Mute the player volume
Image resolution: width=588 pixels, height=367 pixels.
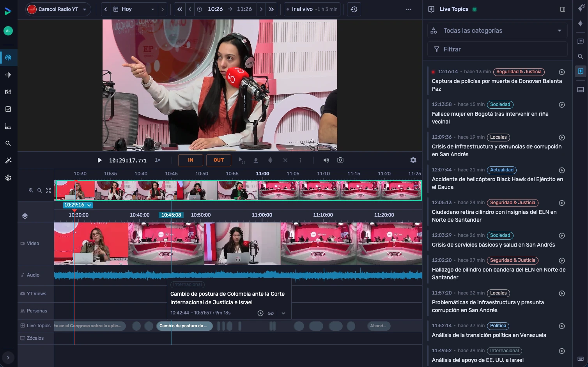tap(326, 160)
